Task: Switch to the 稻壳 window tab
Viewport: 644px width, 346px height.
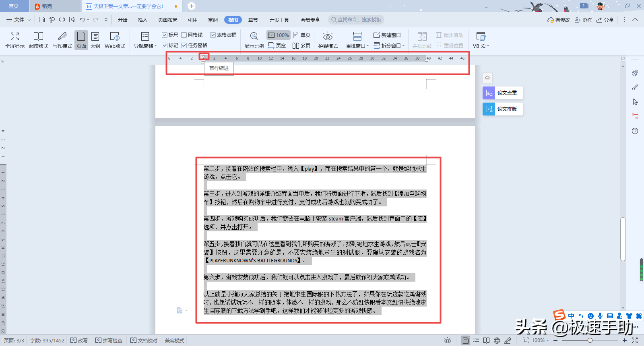Action: tap(55, 6)
